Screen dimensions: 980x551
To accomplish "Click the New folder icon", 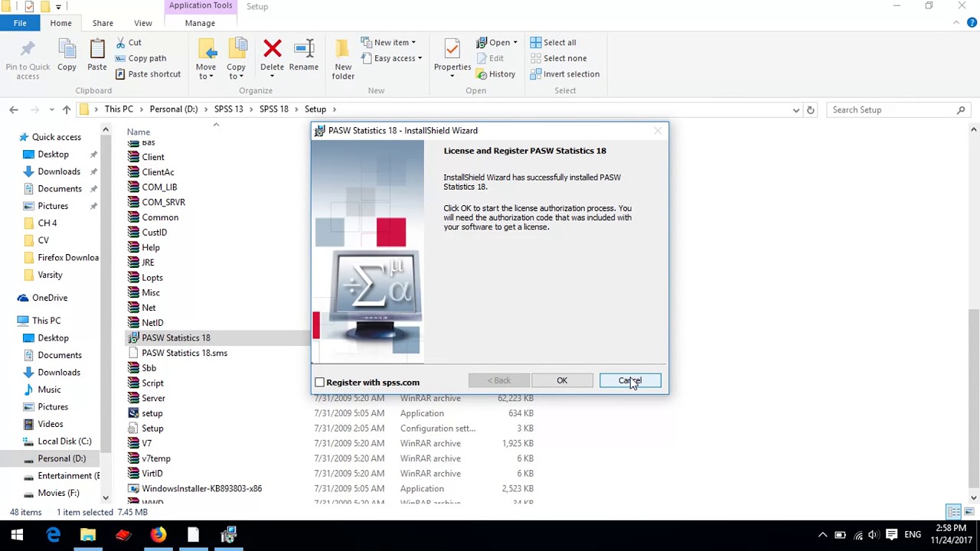I will pyautogui.click(x=343, y=49).
